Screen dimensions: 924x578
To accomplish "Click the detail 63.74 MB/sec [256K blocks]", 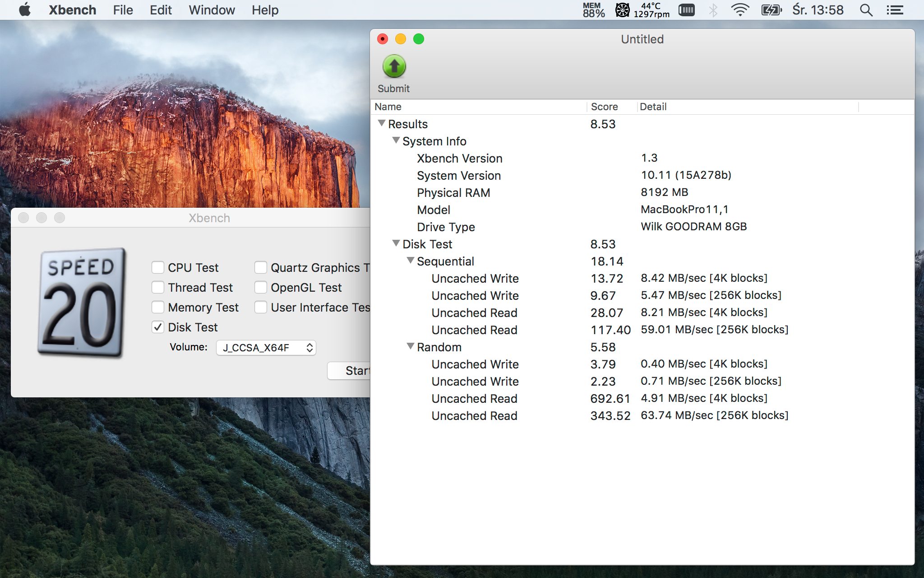I will coord(715,415).
